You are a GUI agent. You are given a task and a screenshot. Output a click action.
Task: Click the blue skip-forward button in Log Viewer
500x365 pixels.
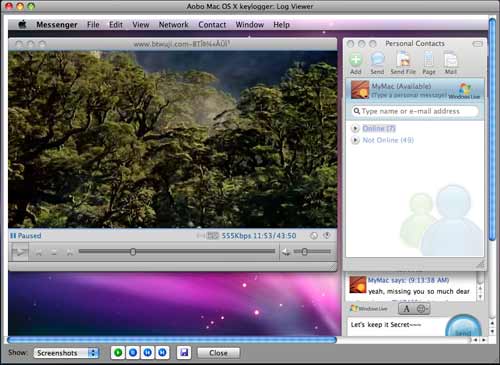162,353
